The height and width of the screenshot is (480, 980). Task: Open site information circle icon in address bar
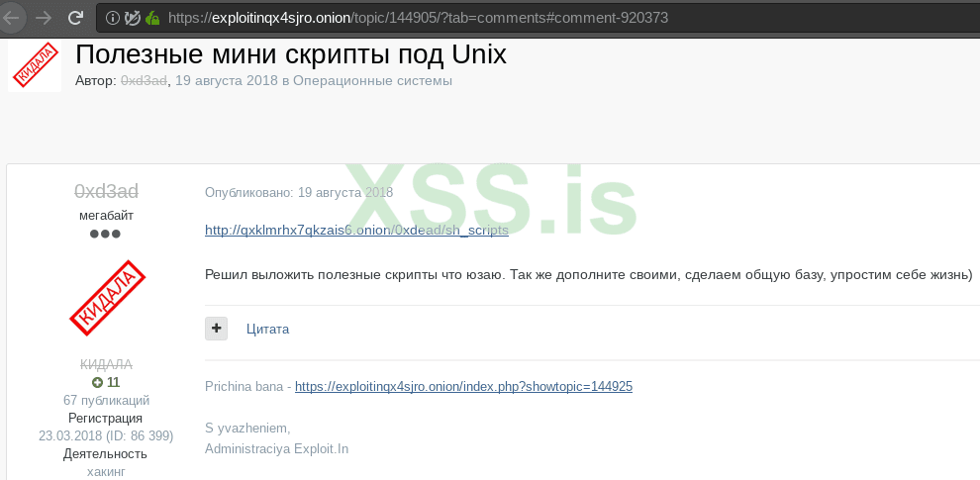pos(113,18)
